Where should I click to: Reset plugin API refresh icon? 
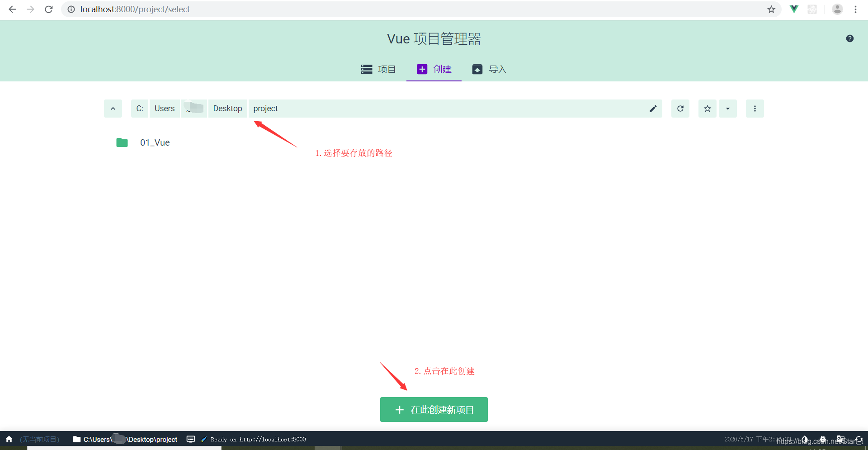859,439
